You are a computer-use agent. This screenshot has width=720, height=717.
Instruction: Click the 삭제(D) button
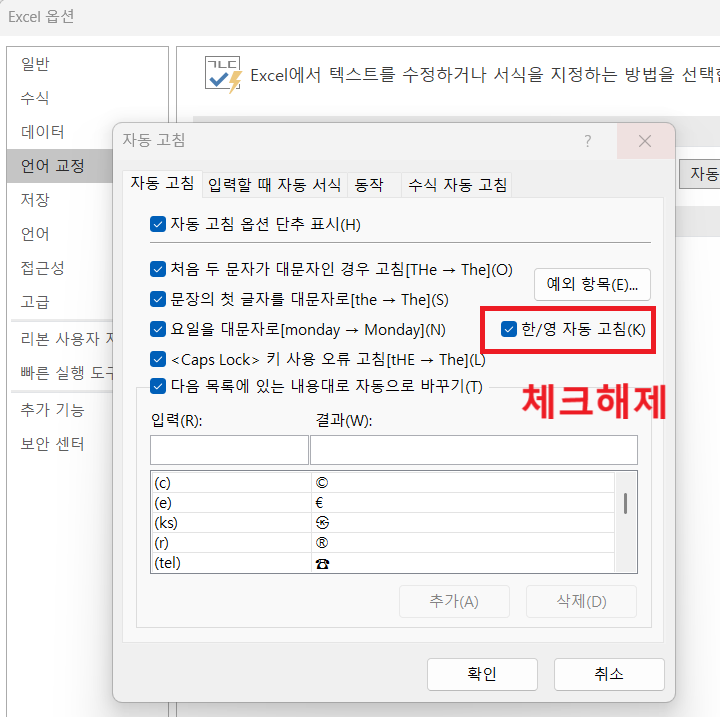coord(581,601)
